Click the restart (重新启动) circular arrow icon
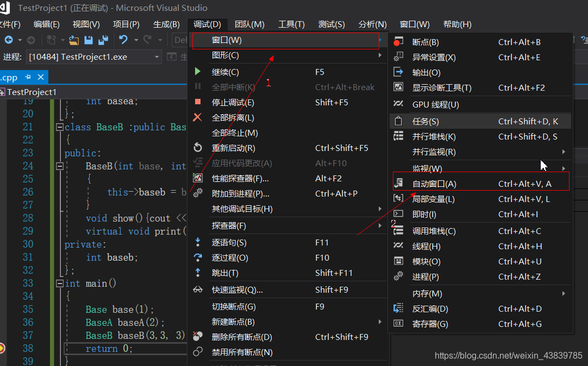The image size is (588, 366). coord(198,148)
